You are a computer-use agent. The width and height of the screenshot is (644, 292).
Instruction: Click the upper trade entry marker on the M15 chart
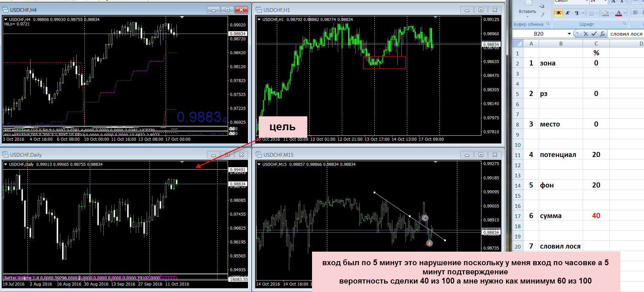[425, 218]
